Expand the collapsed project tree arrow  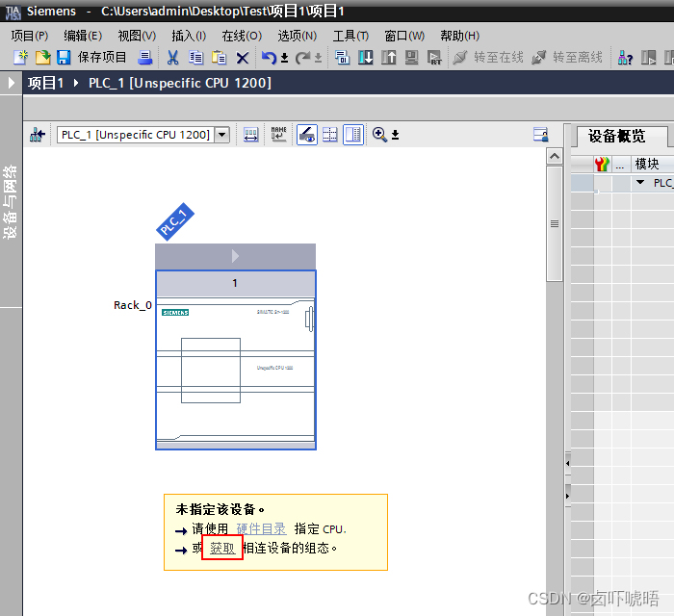point(12,83)
